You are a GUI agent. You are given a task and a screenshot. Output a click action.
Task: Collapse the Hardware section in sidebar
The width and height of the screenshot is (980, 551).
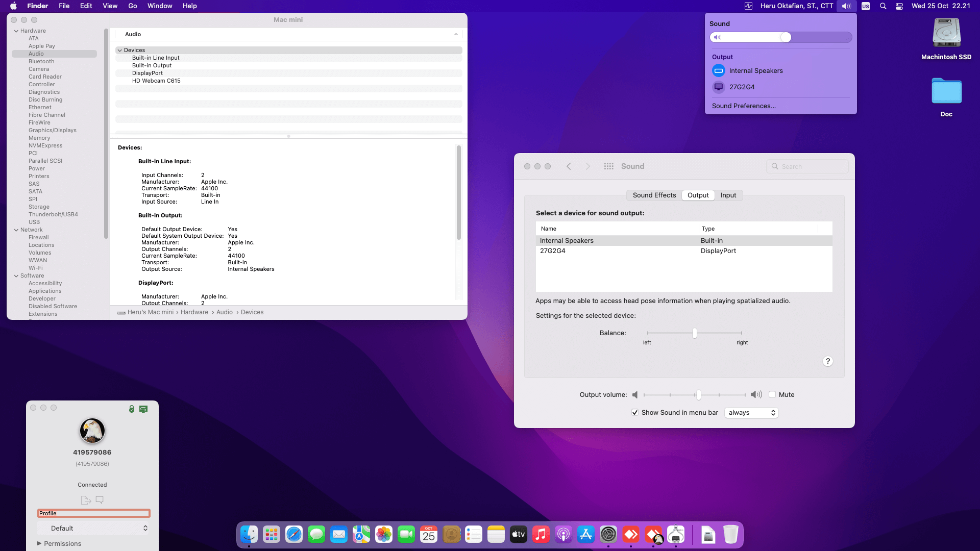coord(16,31)
